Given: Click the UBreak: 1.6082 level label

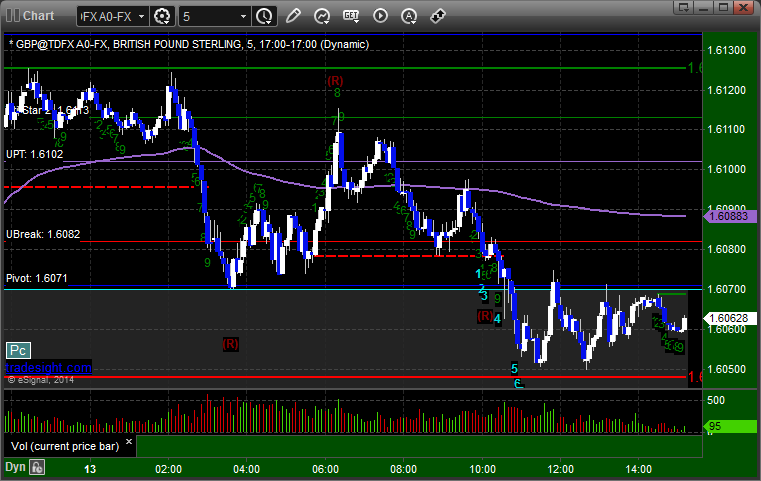Looking at the screenshot, I should tap(43, 234).
